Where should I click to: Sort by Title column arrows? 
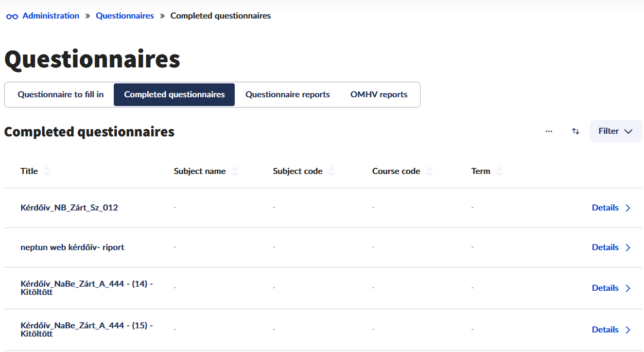[47, 171]
